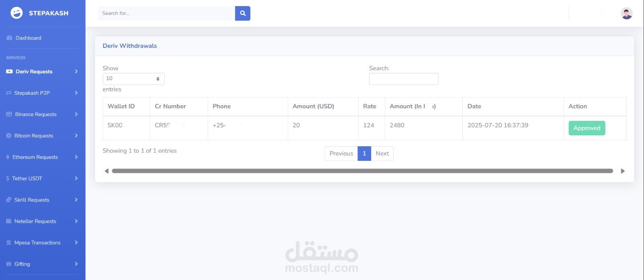Screen dimensions: 644x280
Task: Expand the Neteller Requests chevron
Action: click(76, 221)
